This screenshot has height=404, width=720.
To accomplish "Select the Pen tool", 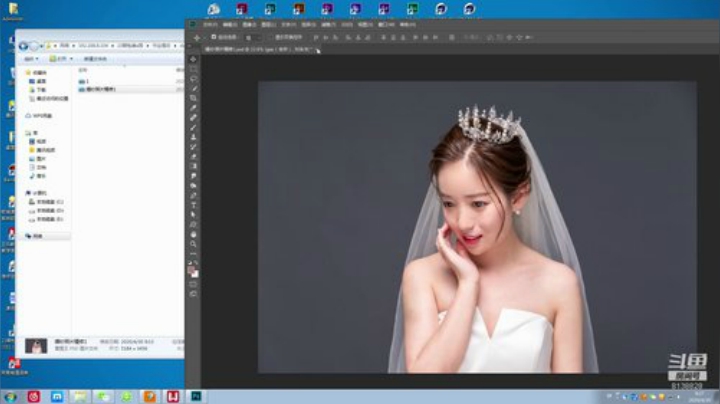I will 193,196.
